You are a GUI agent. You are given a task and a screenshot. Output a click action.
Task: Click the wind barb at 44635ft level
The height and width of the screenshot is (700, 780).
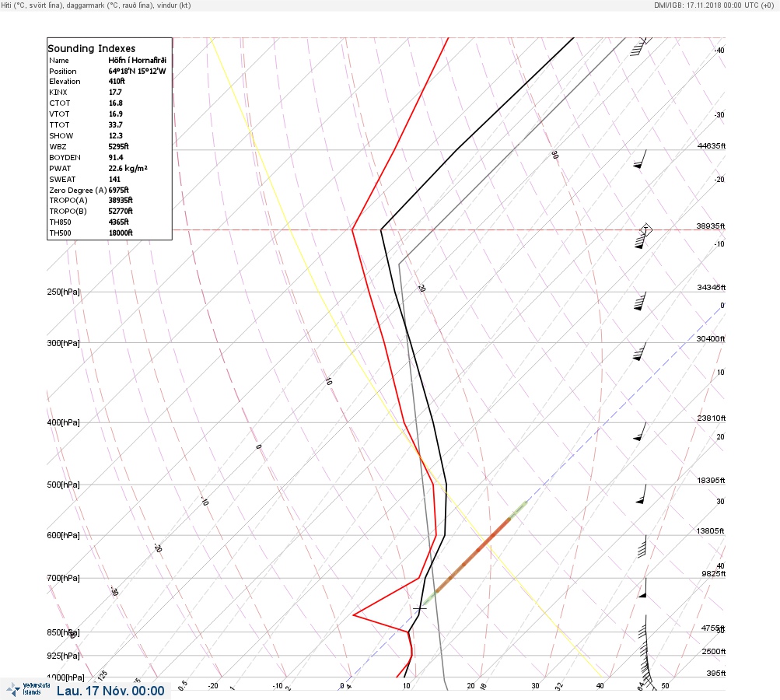tap(640, 159)
